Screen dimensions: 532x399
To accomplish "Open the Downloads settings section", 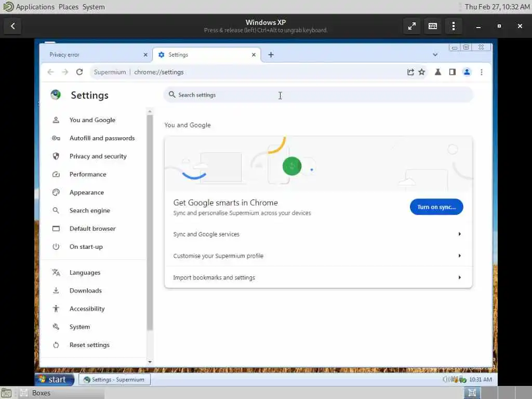I will 86,290.
